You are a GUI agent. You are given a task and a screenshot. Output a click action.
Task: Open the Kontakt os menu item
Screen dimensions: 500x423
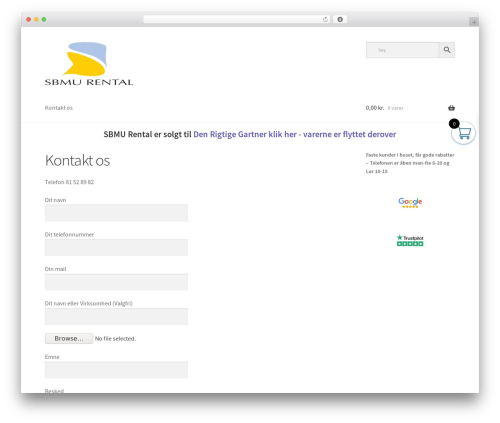tap(59, 108)
